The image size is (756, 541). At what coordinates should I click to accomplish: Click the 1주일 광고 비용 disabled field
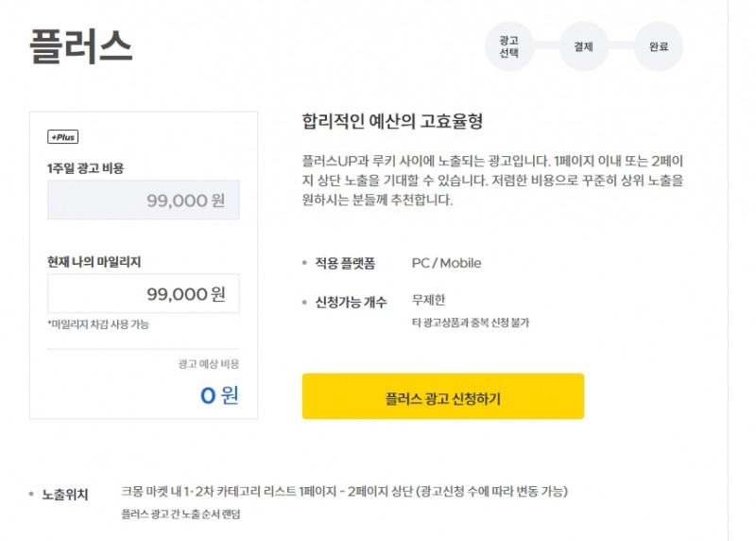coord(143,200)
